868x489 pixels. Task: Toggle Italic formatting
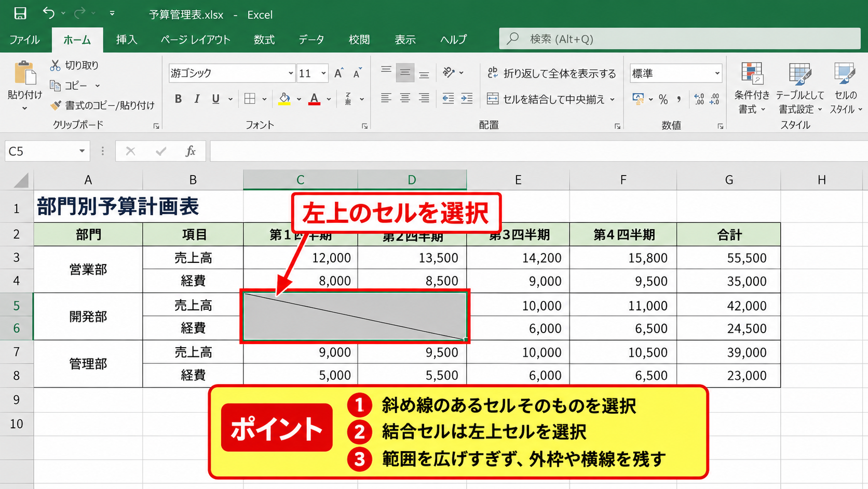coord(197,99)
